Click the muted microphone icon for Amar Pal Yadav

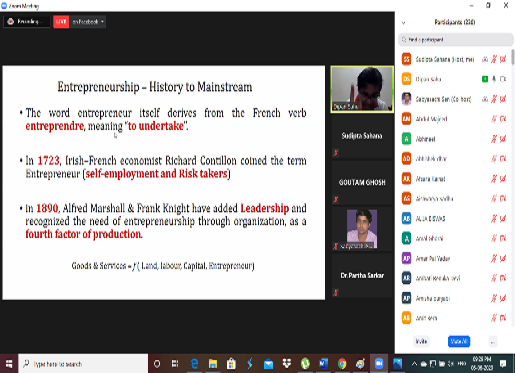pos(494,258)
